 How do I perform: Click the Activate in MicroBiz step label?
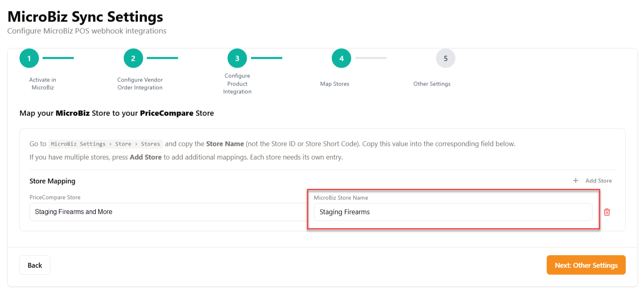[43, 83]
